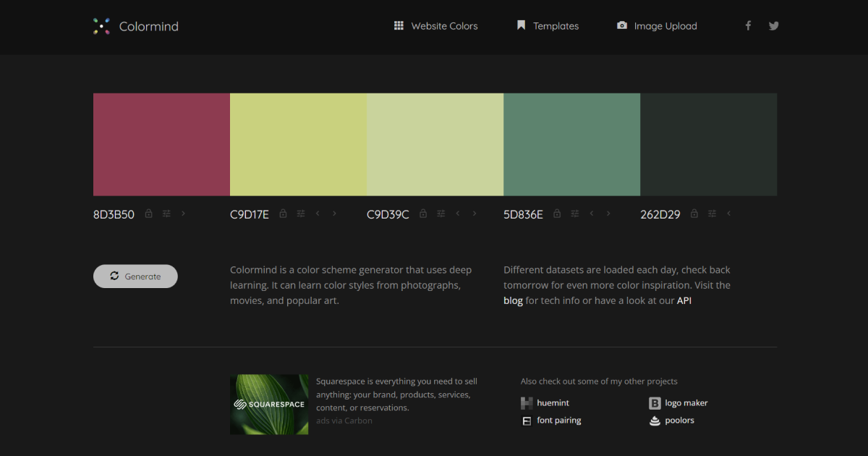Viewport: 868px width, 456px height.
Task: Open the Website Colors menu item
Action: 435,26
